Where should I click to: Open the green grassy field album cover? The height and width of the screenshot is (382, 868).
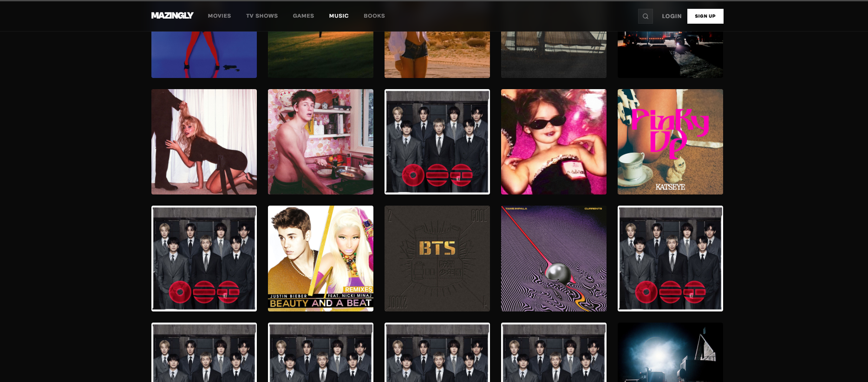pos(320,54)
